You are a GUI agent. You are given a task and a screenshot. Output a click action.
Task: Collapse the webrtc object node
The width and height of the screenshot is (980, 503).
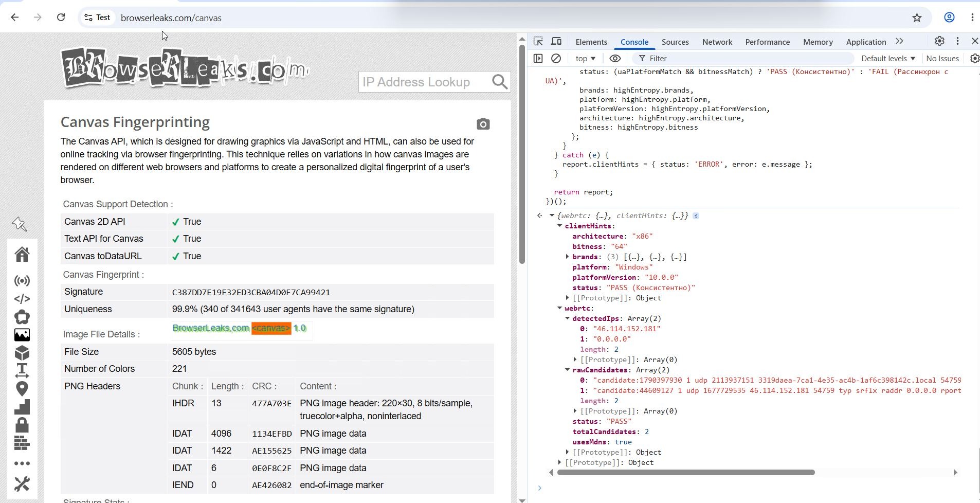pyautogui.click(x=560, y=308)
